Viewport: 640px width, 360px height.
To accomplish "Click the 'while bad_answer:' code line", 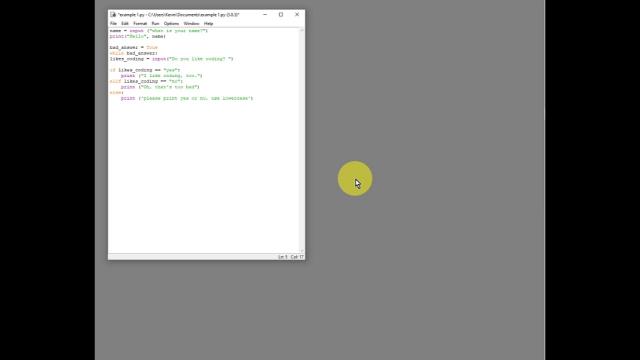I will click(133, 53).
